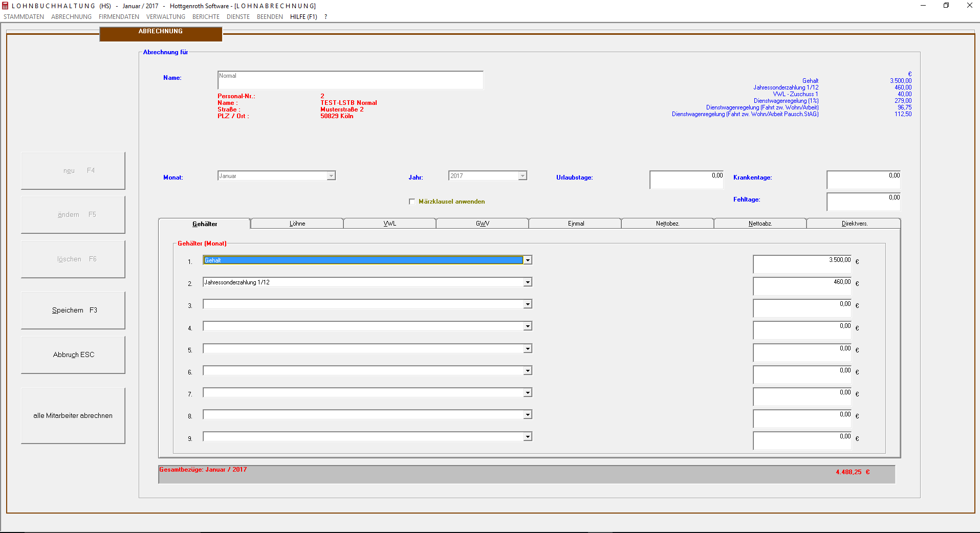This screenshot has width=980, height=533.
Task: Open the Monat dropdown showing Januar
Action: pyautogui.click(x=331, y=176)
